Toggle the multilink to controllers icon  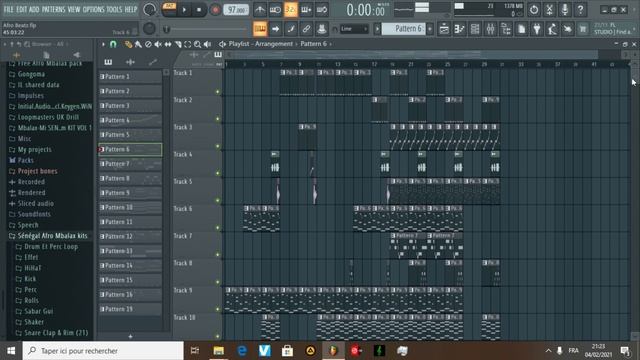[x=306, y=29]
